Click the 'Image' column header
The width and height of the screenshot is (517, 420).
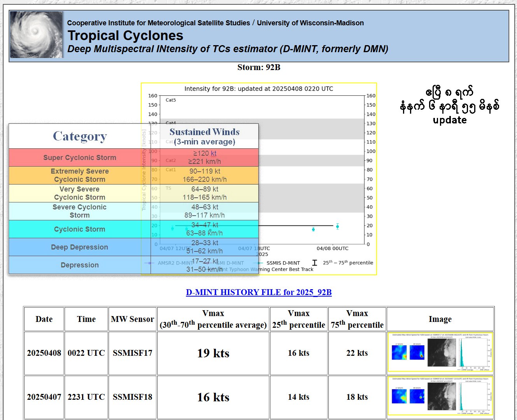pyautogui.click(x=440, y=319)
